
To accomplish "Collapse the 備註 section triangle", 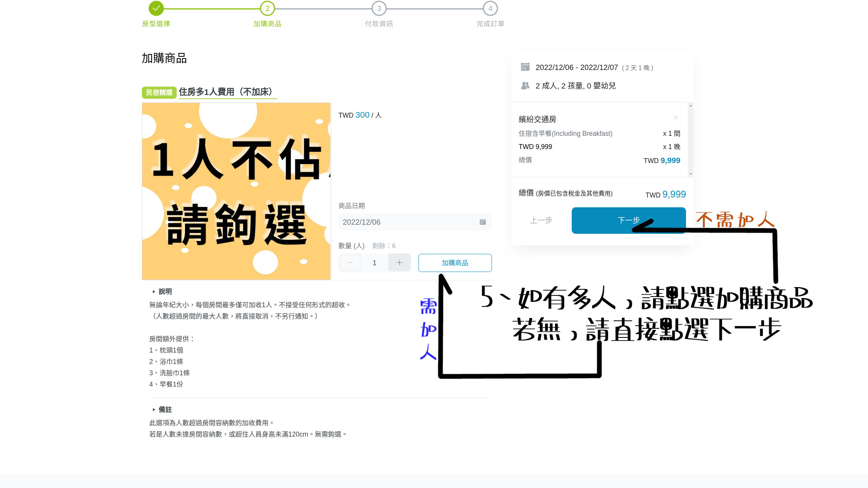I will point(154,410).
